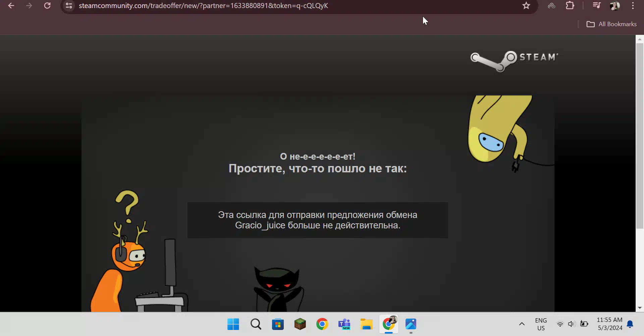View site information icon in address bar
Image resolution: width=644 pixels, height=336 pixels.
(x=69, y=6)
